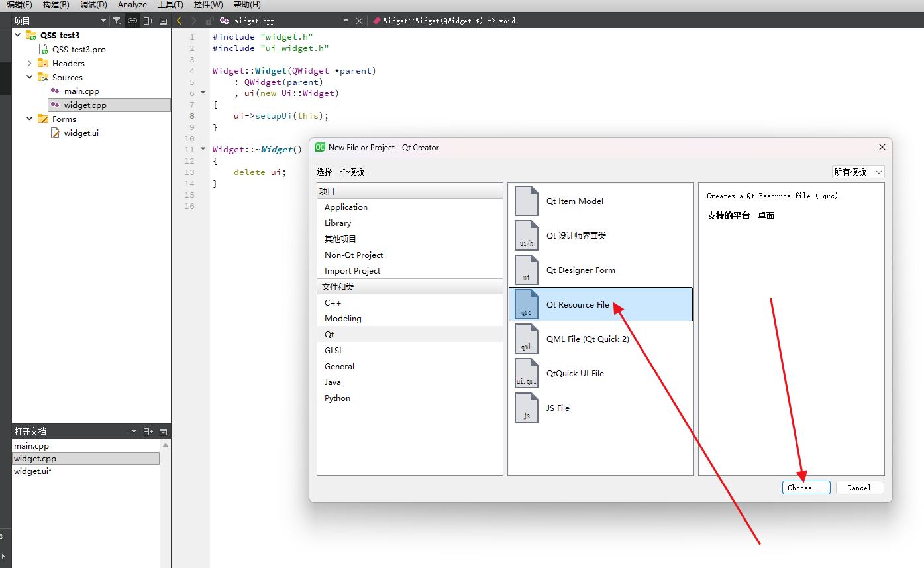Select the Qt Item Model template
This screenshot has width=924, height=568.
tap(600, 201)
